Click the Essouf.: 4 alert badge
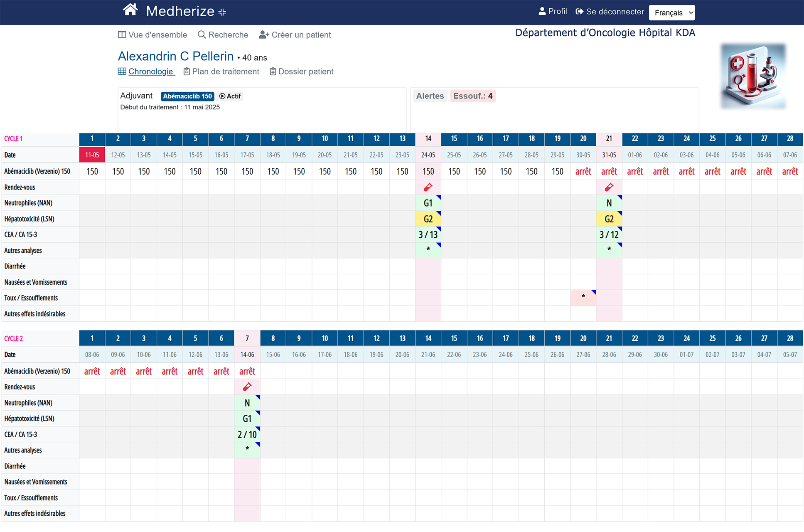Screen dimensions: 804x532 click(472, 96)
